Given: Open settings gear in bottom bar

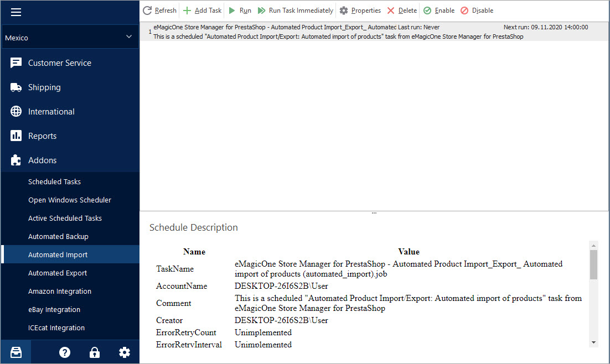Looking at the screenshot, I should [125, 352].
